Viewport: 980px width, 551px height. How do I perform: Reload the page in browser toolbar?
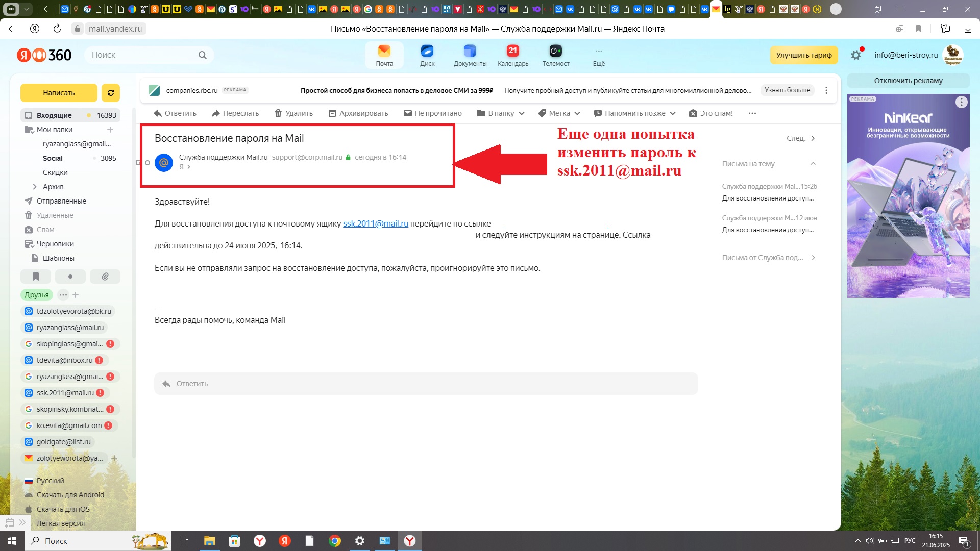coord(57,29)
